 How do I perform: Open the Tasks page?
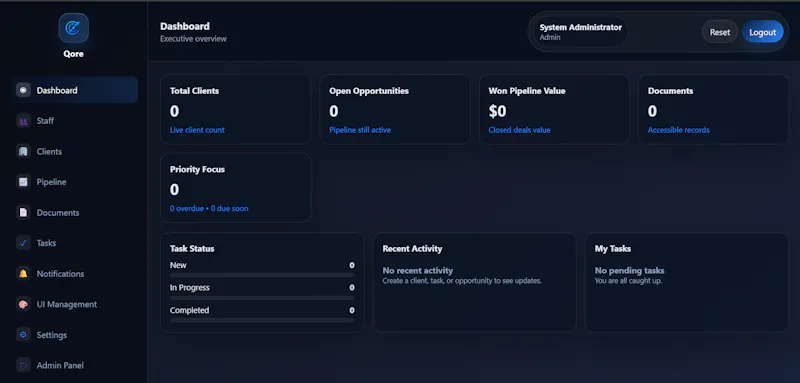click(74, 243)
